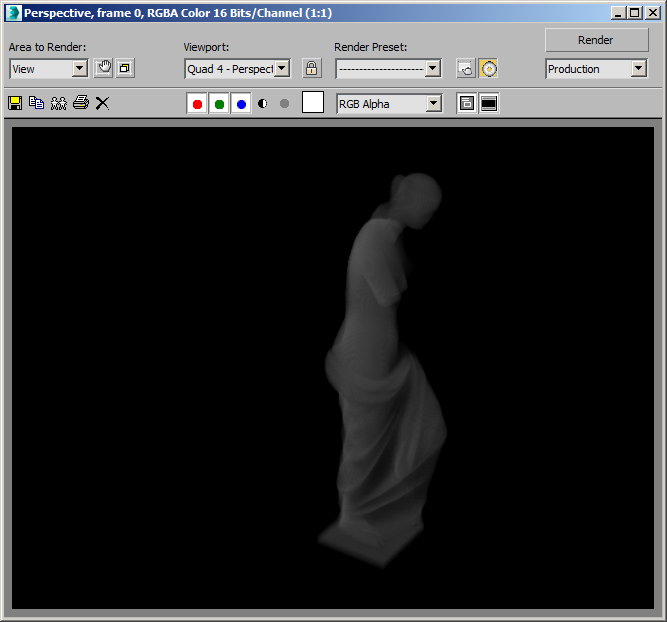Open the white color swatch
The width and height of the screenshot is (667, 622).
click(313, 103)
